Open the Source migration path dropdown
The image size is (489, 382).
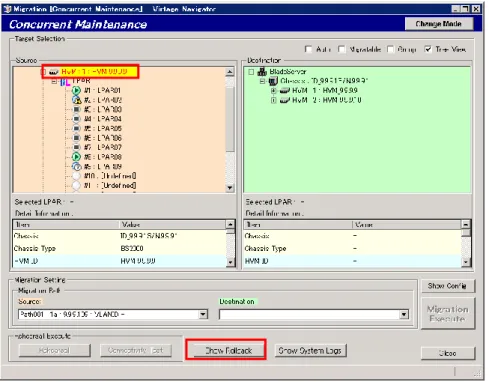[203, 314]
